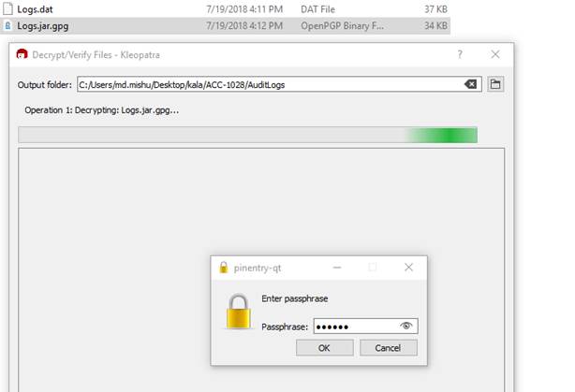Click the Logs.dat file icon
The height and width of the screenshot is (392, 575).
[x=7, y=9]
